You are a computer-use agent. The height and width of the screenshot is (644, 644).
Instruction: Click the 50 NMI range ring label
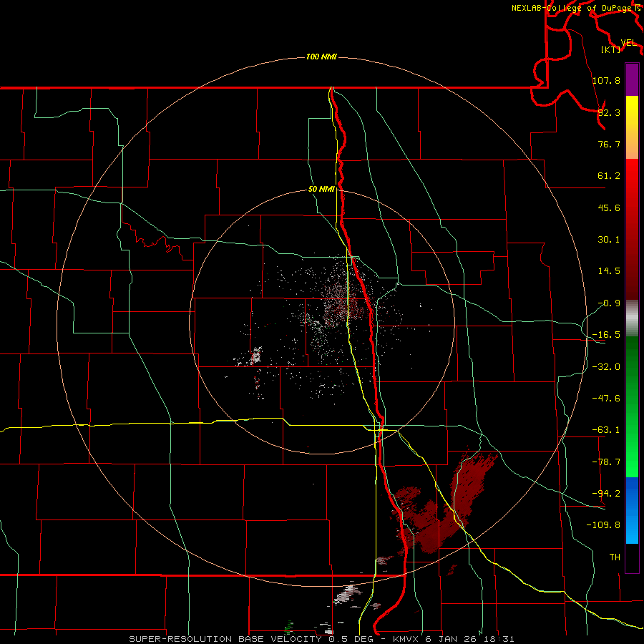coord(321,190)
